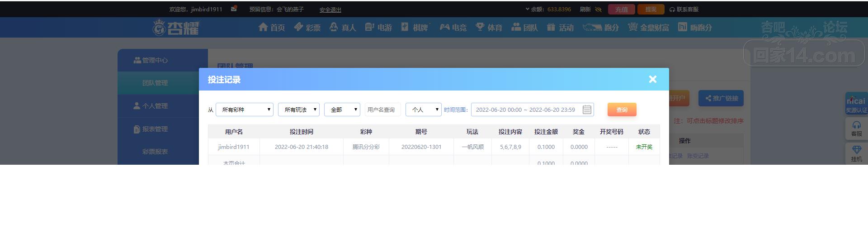Click the 未开奖 status cell
868x248 pixels.
tap(644, 147)
